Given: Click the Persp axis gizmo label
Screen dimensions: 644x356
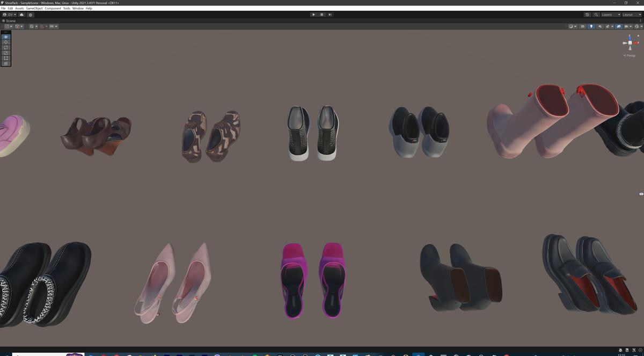Looking at the screenshot, I should coord(629,55).
